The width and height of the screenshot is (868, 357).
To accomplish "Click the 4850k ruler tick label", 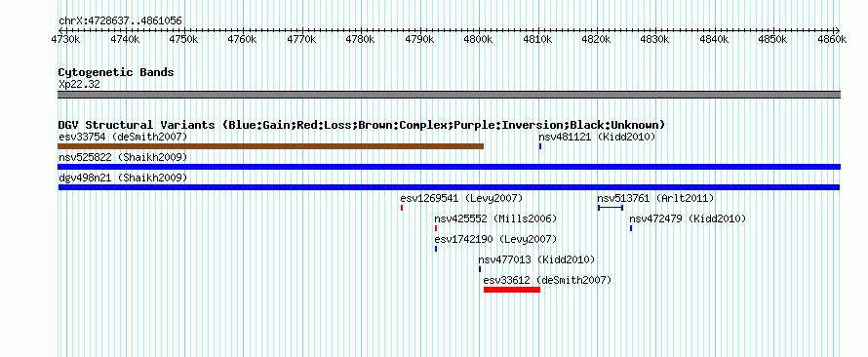I will (772, 39).
